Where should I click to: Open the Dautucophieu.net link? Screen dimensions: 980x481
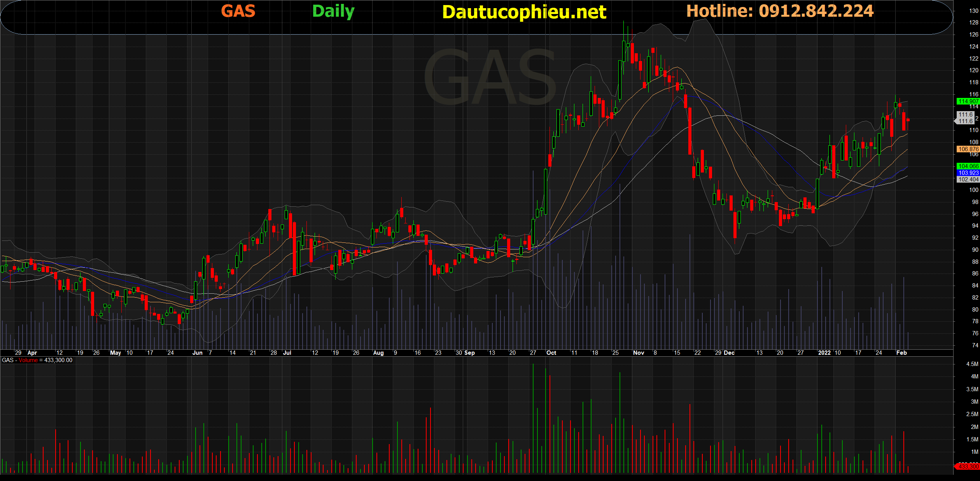524,12
